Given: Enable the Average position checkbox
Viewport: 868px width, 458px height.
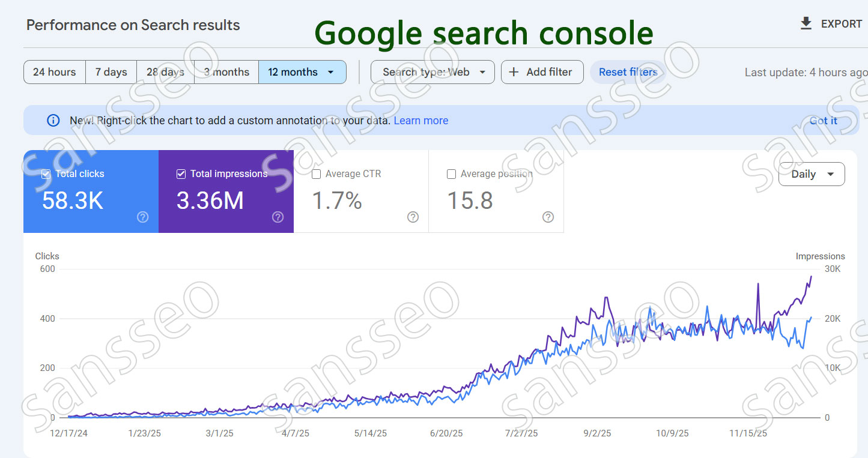Looking at the screenshot, I should point(451,174).
